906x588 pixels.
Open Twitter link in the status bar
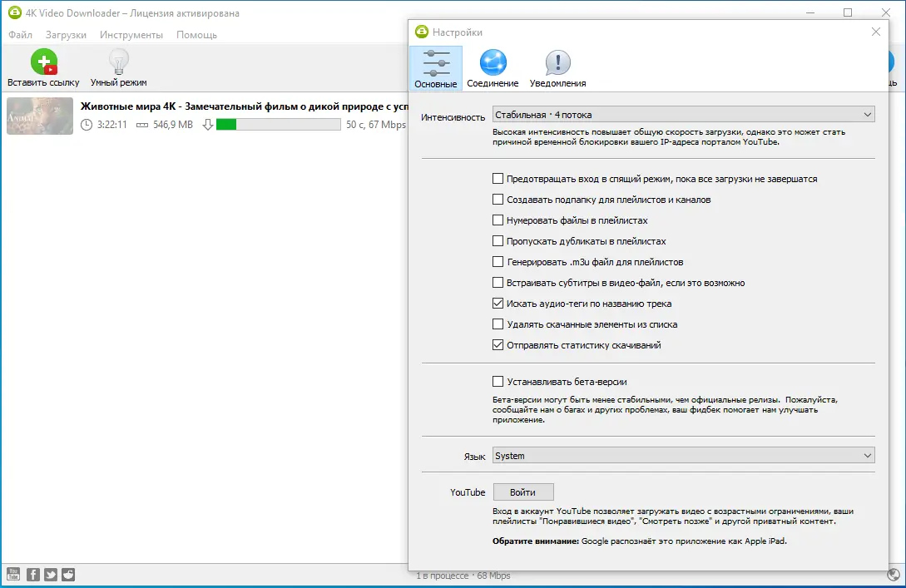pyautogui.click(x=51, y=574)
